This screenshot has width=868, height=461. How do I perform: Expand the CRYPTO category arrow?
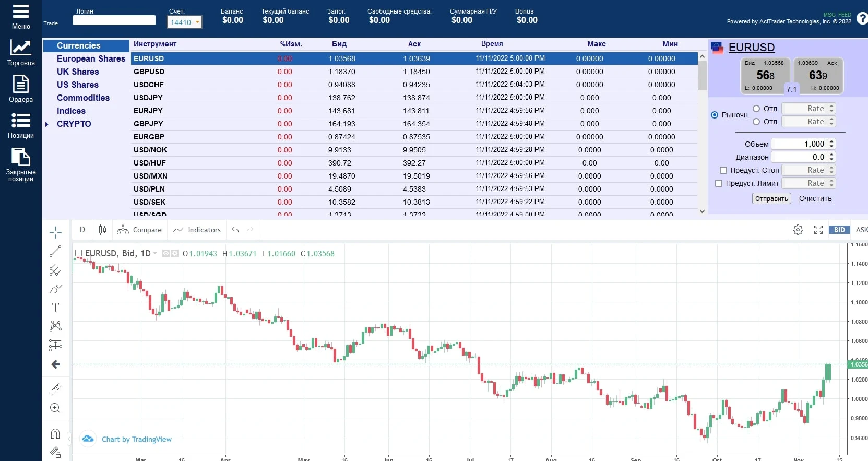tap(47, 124)
